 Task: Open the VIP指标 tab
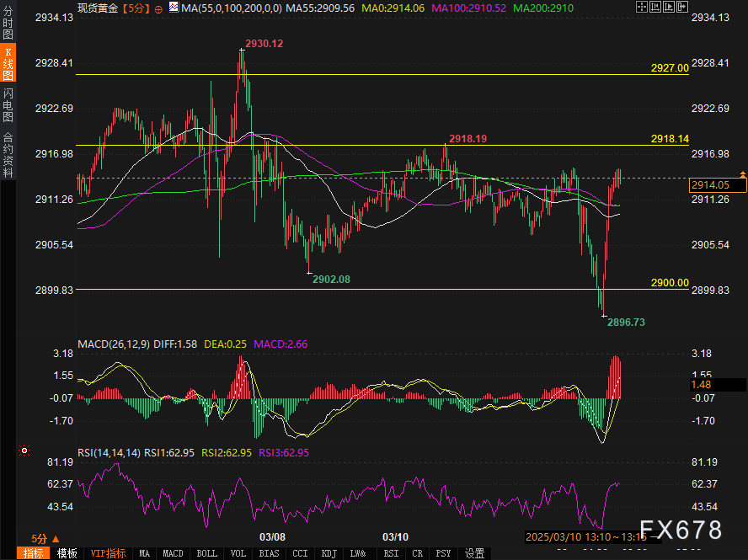coord(108,553)
